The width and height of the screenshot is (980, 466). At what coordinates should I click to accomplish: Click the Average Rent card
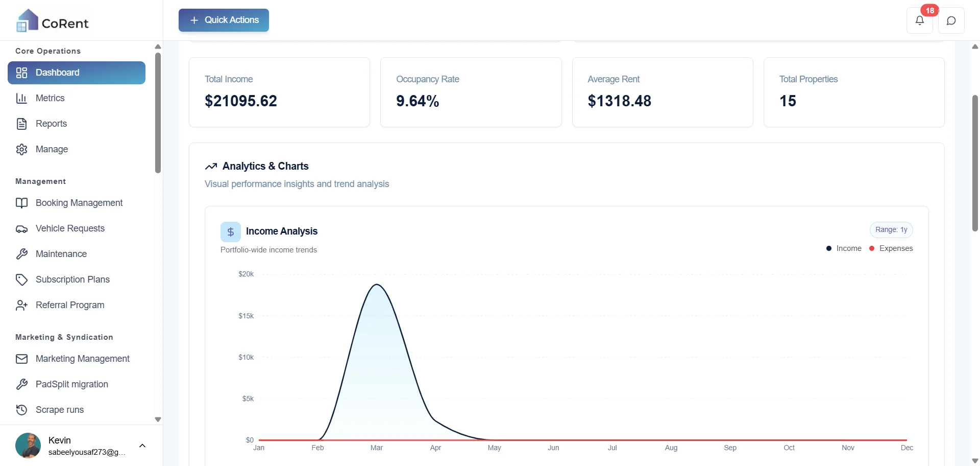(x=663, y=92)
